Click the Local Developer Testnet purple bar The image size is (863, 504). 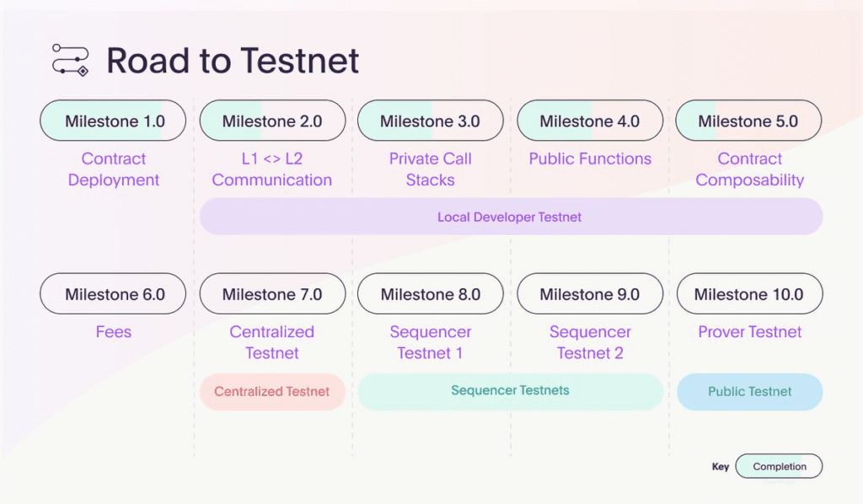coord(512,217)
